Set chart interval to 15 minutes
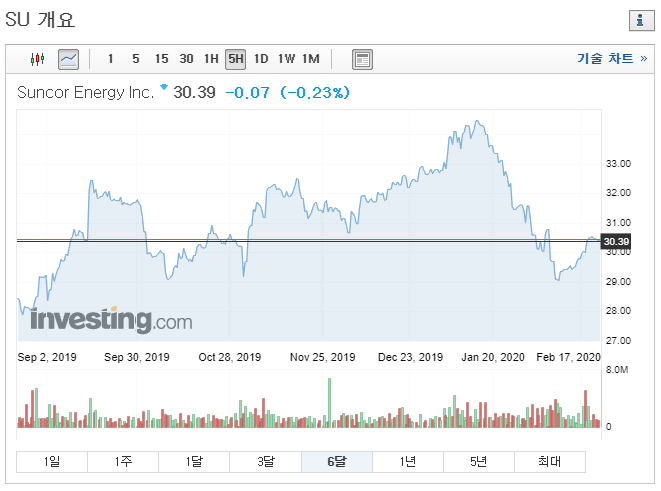This screenshot has height=491, width=661. pyautogui.click(x=161, y=59)
